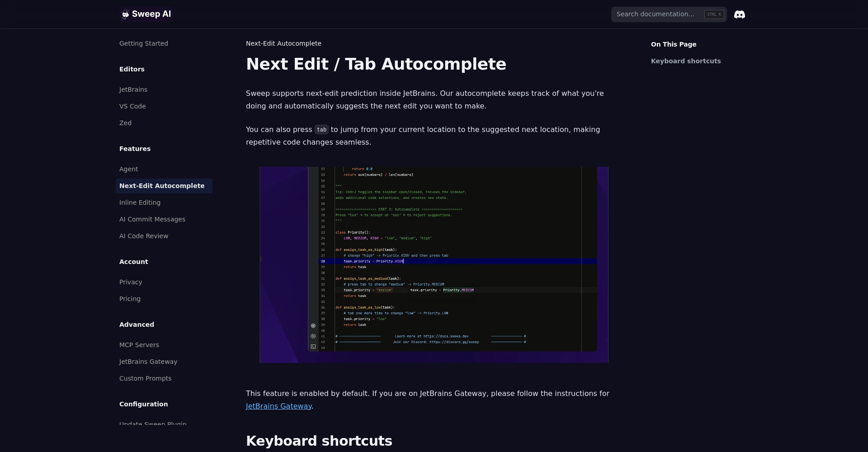Click the Next Edit / Tab Autocomplete heading
The image size is (868, 452).
click(x=376, y=64)
